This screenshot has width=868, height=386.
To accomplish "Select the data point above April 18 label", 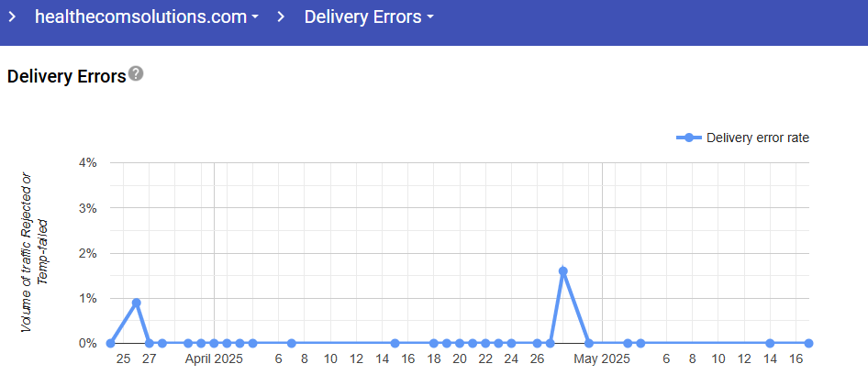I will coord(433,343).
